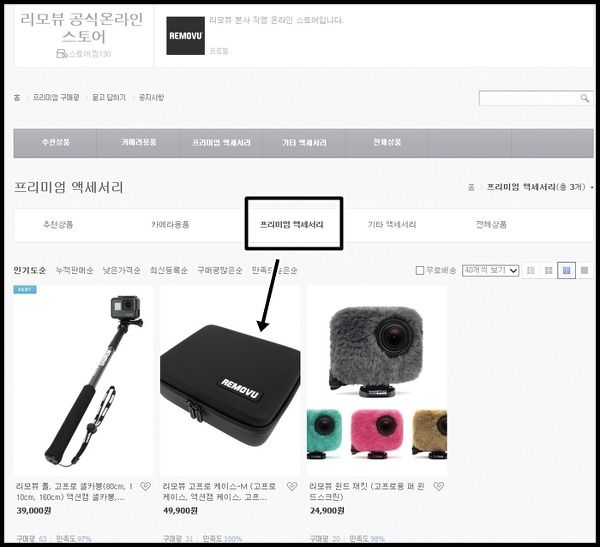Expand breadcrumb arrow after 프리미엄 액세서리(총 3개)

click(x=592, y=188)
